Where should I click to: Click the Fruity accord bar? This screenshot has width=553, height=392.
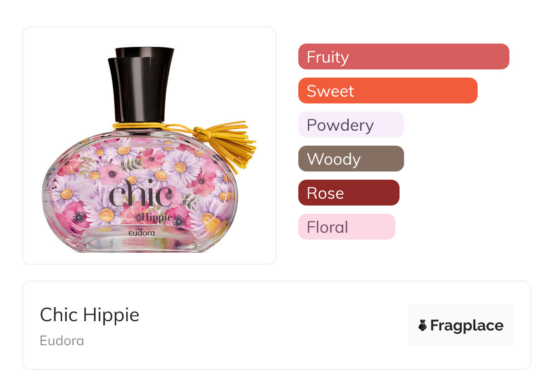404,57
